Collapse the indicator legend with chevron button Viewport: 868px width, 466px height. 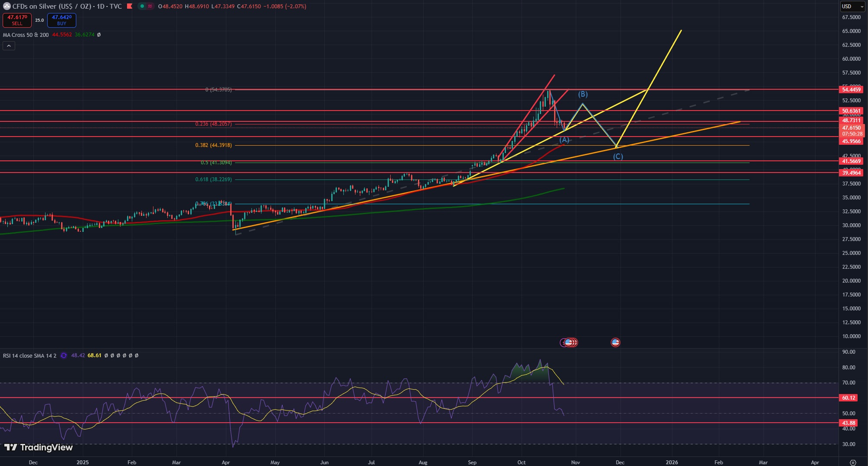tap(9, 46)
